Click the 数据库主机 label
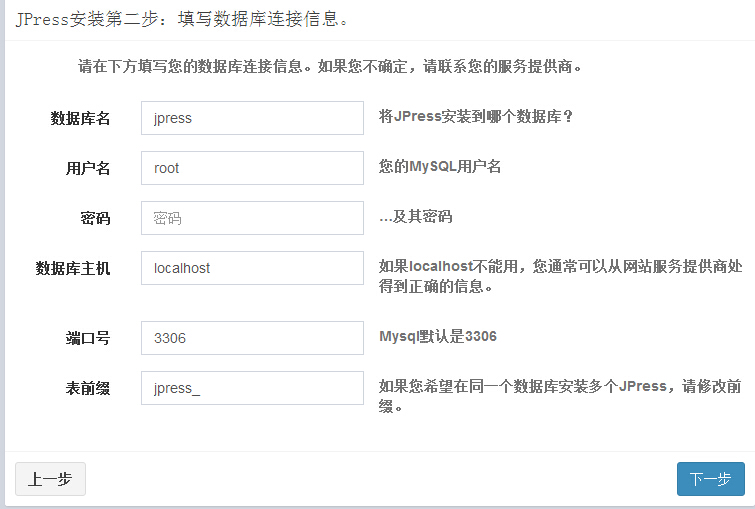Screen dimensions: 755x509 click(73, 268)
